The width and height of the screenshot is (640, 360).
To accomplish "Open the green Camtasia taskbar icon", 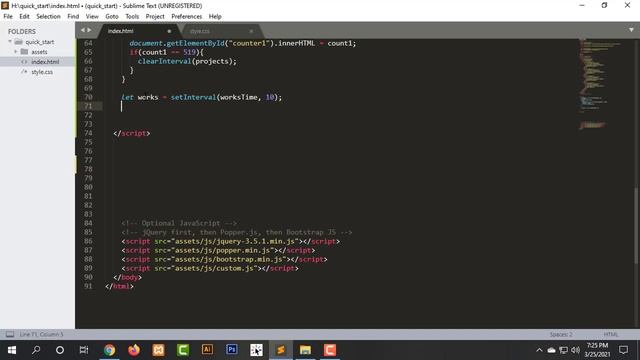I will (182, 350).
